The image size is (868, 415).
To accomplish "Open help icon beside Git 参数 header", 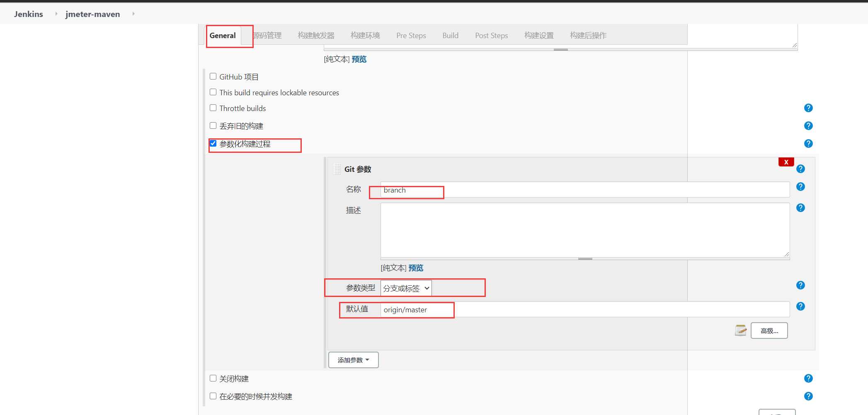I will pyautogui.click(x=800, y=169).
